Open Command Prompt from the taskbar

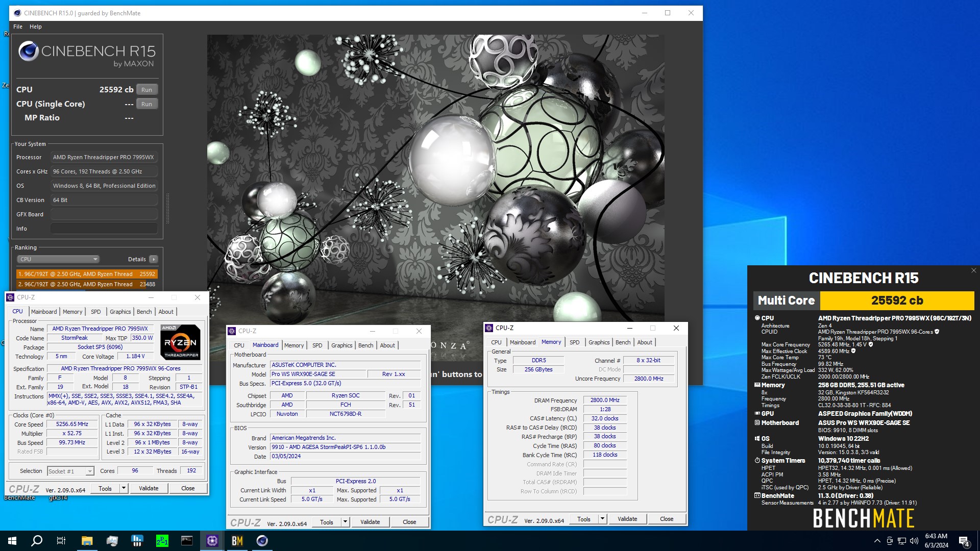click(x=187, y=541)
